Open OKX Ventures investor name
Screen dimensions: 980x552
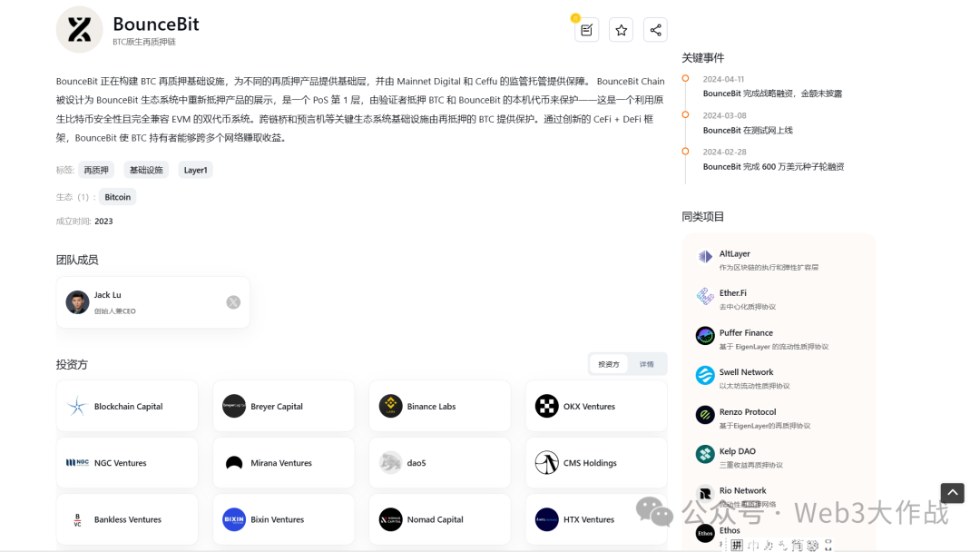click(x=590, y=407)
